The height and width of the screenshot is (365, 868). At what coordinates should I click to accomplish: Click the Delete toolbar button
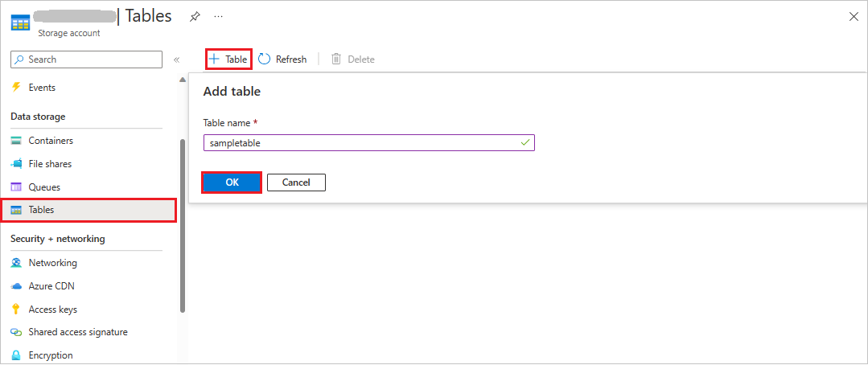click(x=352, y=59)
